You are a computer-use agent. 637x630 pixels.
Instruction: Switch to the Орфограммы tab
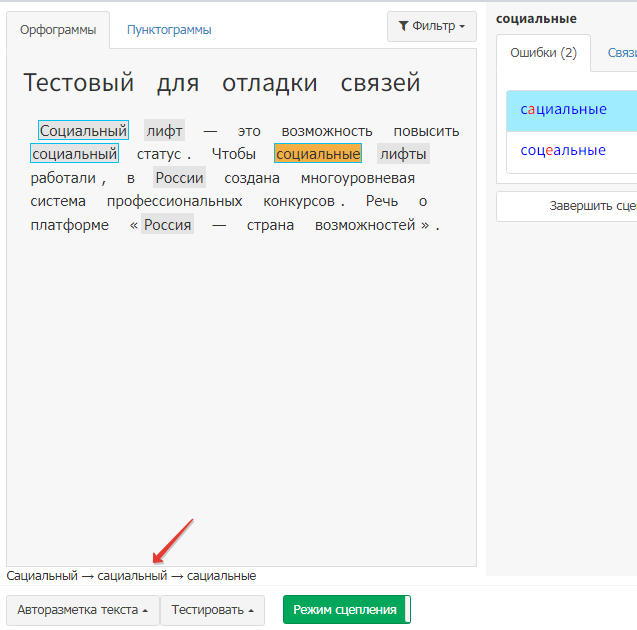(58, 30)
